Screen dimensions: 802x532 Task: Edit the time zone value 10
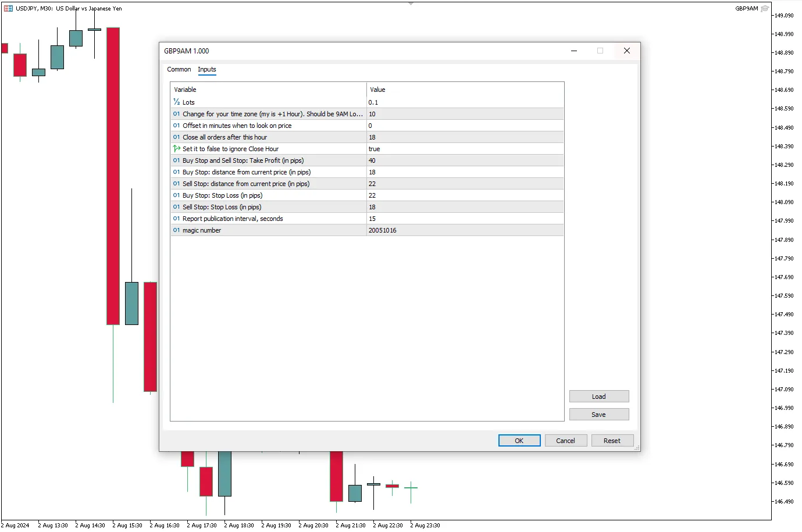pos(465,114)
